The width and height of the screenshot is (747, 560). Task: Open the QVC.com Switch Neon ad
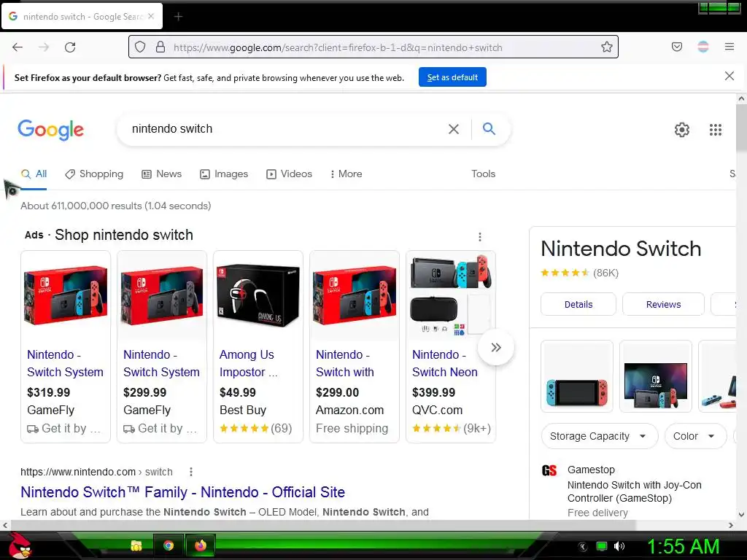(x=451, y=346)
